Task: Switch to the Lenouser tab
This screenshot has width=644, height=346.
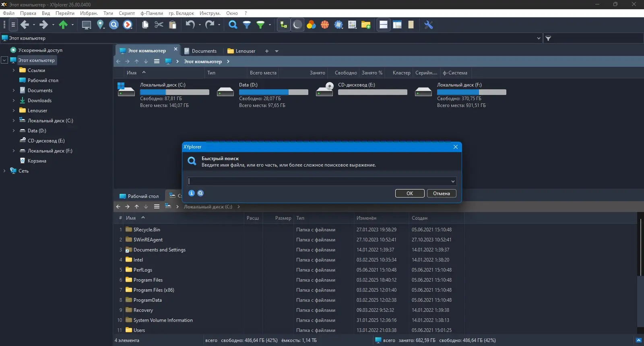Action: (242, 51)
